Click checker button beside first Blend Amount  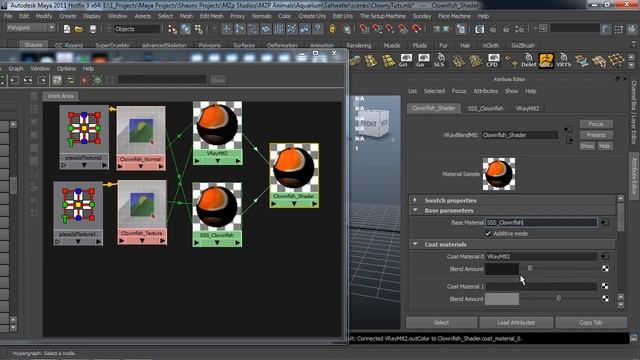pos(605,269)
